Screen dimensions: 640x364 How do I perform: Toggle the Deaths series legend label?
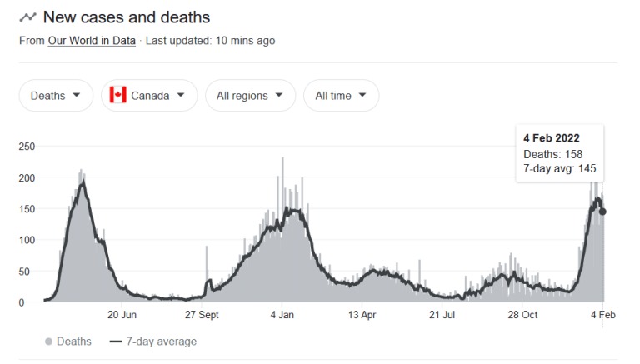coord(74,342)
